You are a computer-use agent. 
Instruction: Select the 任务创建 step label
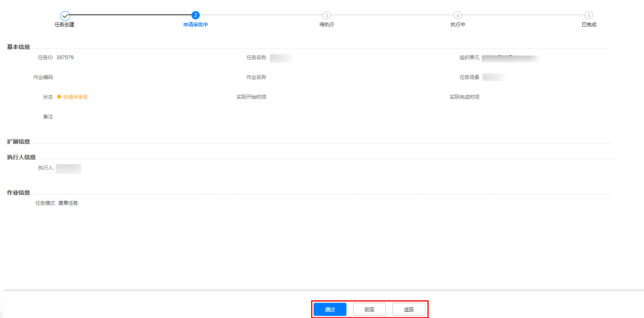tap(65, 25)
